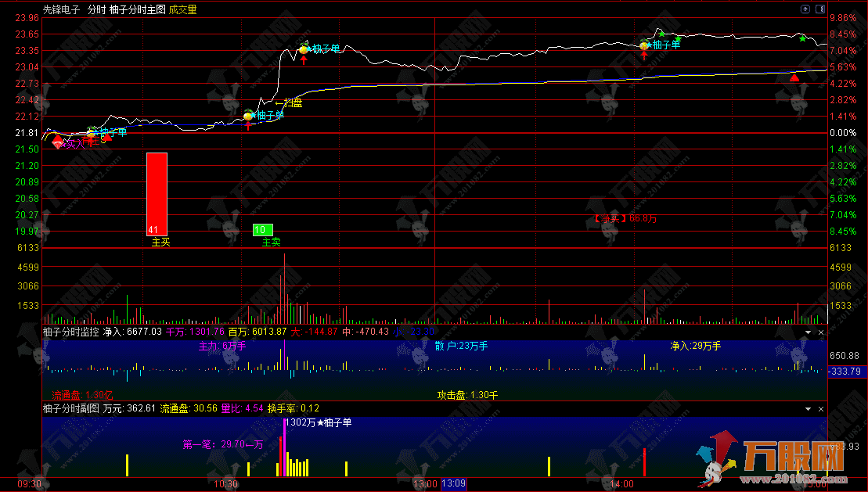The image size is (868, 492).
Task: Click the red triangle on the average line
Action: pyautogui.click(x=794, y=77)
